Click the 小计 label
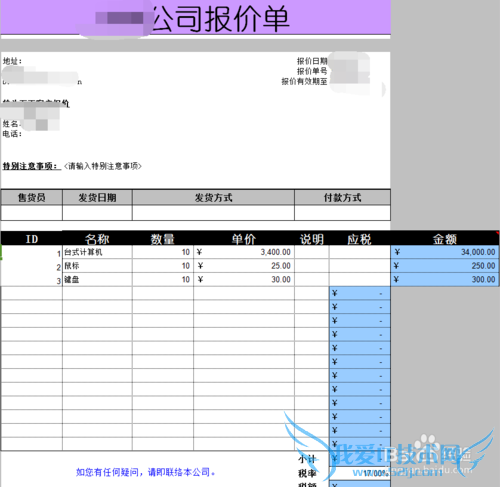The width and height of the screenshot is (500, 487). (x=307, y=459)
